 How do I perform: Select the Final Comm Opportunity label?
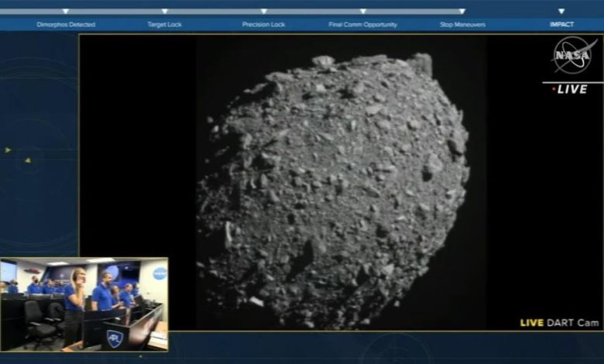(x=362, y=25)
